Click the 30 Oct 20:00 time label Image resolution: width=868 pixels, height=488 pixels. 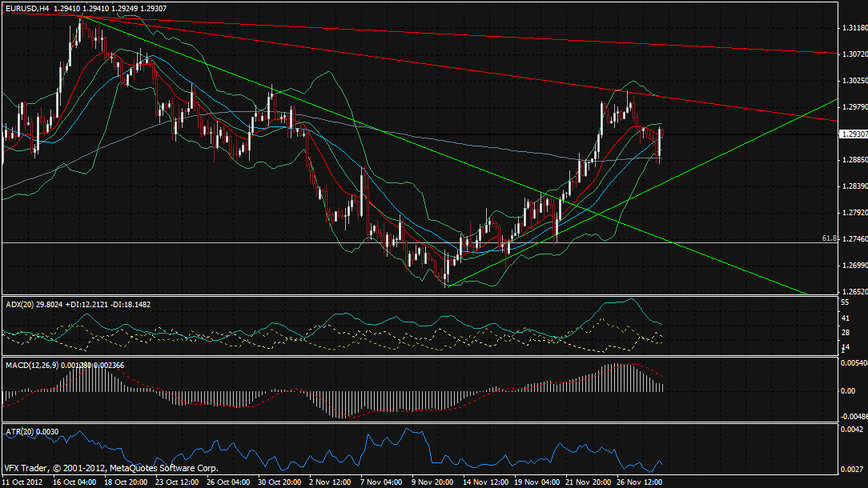278,482
